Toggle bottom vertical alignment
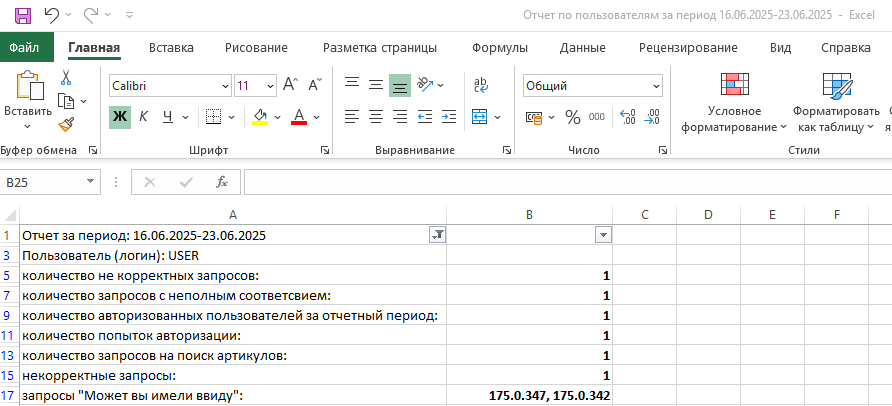This screenshot has height=406, width=892. coord(400,86)
